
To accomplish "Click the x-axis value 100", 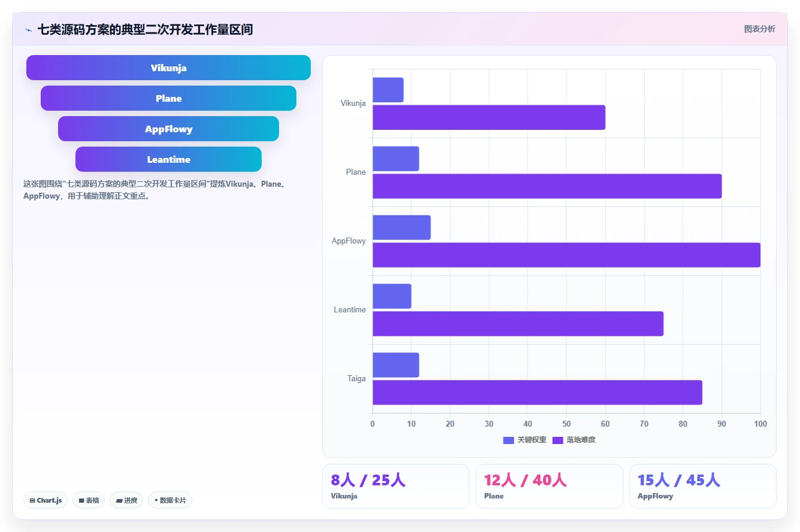I will (x=760, y=424).
